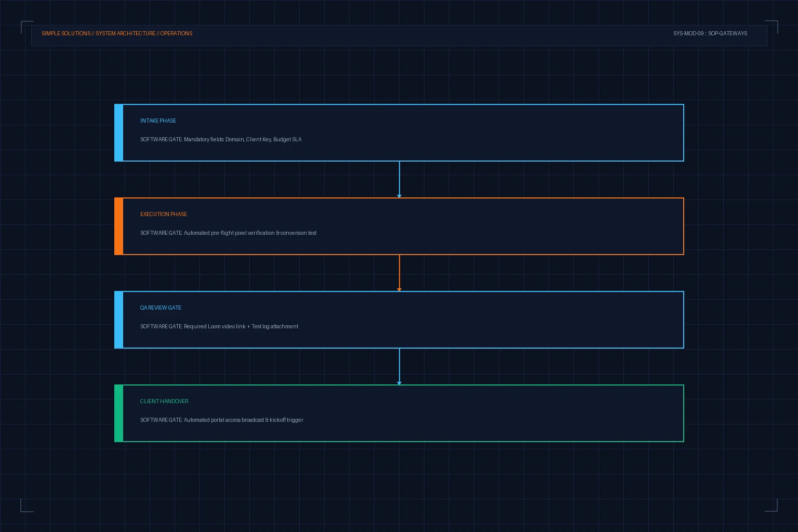Click the breadcrumb text "SIMPLE SOLUTIONS // SYSTEM ARCHITECTURE // OPERATIONS"
The image size is (798, 532).
click(117, 33)
